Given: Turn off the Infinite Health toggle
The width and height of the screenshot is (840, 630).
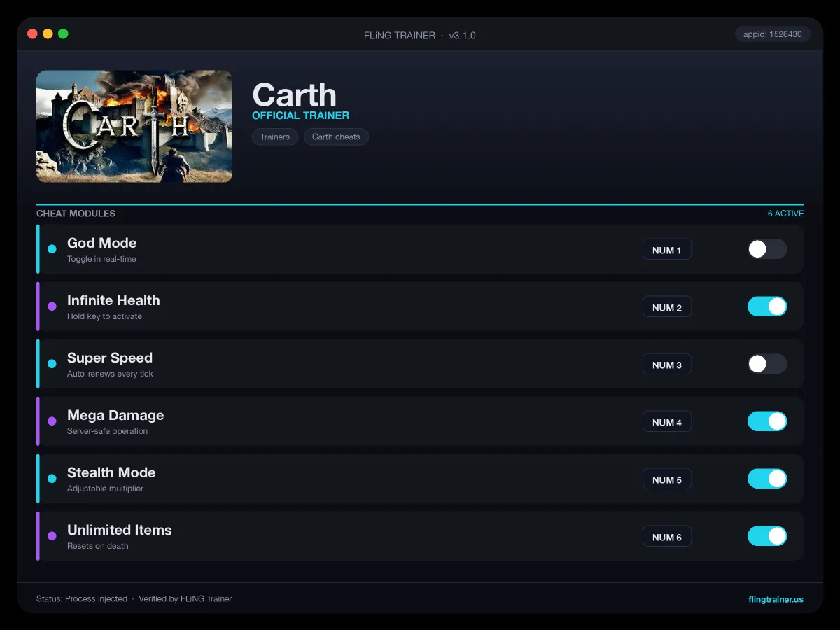Looking at the screenshot, I should pyautogui.click(x=767, y=307).
